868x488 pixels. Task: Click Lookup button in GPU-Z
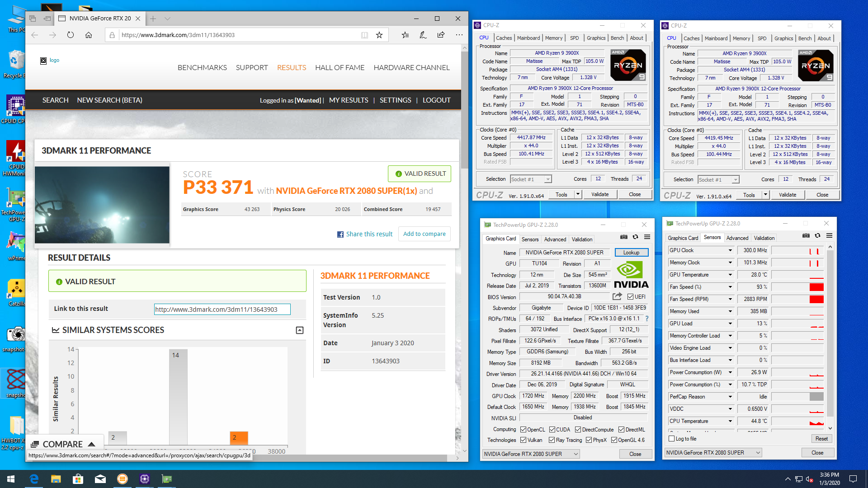coord(631,253)
